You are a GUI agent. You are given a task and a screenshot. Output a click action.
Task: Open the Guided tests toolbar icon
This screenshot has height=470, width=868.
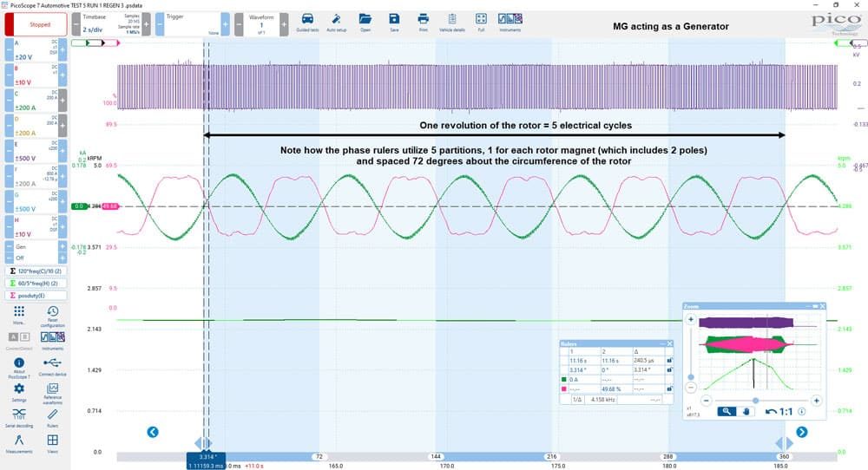[x=307, y=23]
